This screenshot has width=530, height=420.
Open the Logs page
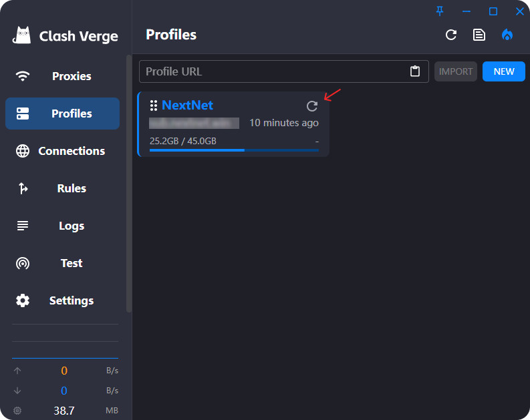(62, 226)
